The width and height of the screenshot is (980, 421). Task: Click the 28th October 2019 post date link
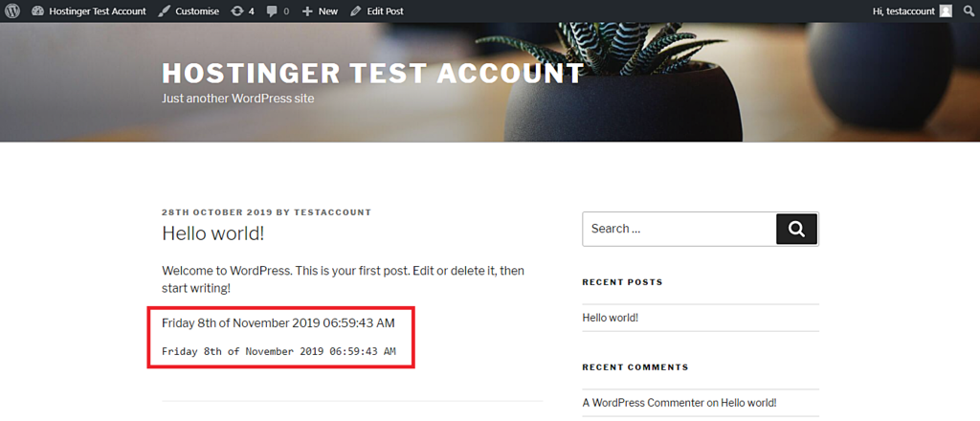(217, 212)
